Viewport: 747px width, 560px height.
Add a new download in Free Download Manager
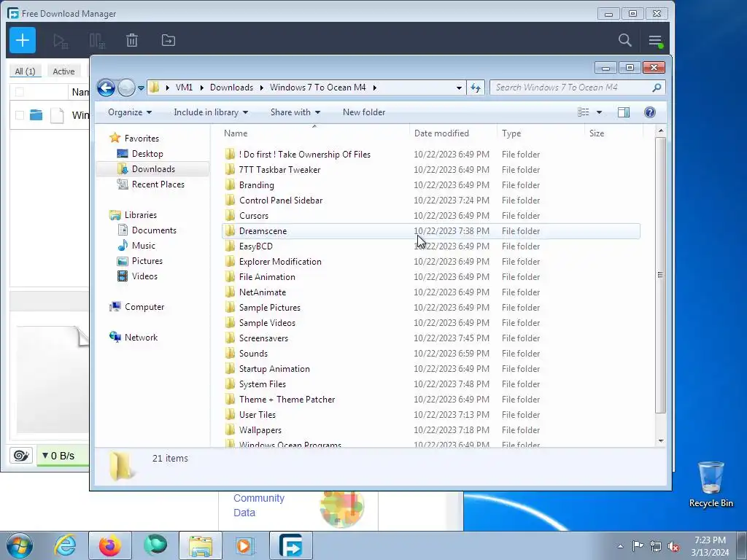coord(23,41)
